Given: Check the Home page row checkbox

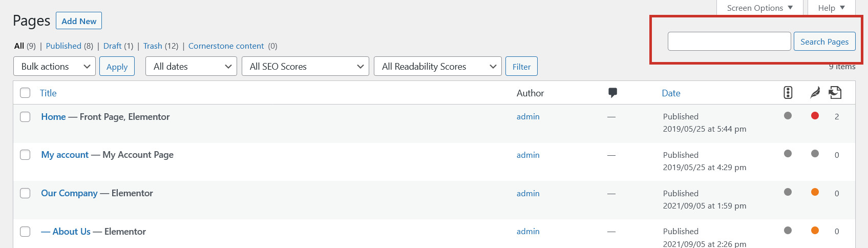Looking at the screenshot, I should (25, 117).
